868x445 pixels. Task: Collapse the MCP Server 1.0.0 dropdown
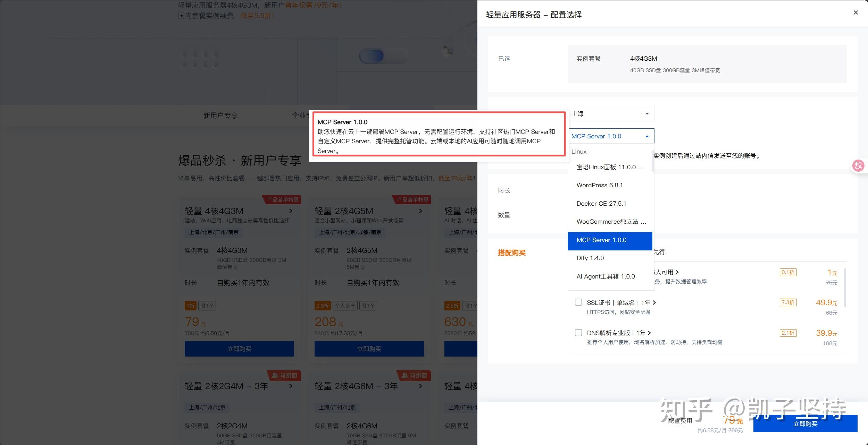[x=647, y=136]
